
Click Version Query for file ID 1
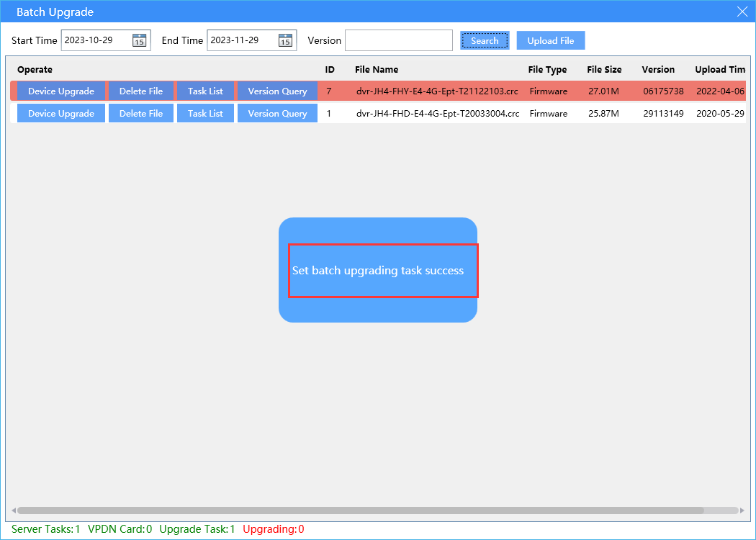coord(277,113)
